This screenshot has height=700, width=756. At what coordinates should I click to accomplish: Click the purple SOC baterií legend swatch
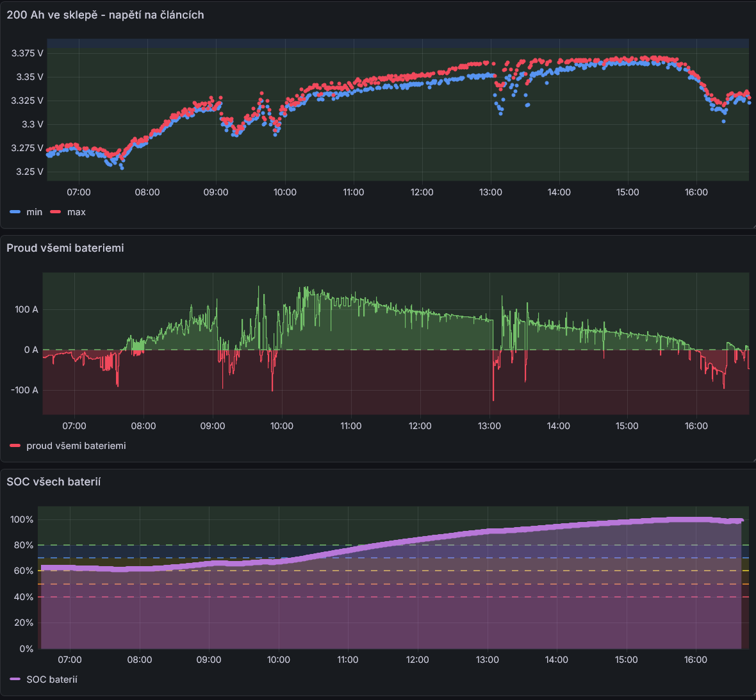(15, 680)
